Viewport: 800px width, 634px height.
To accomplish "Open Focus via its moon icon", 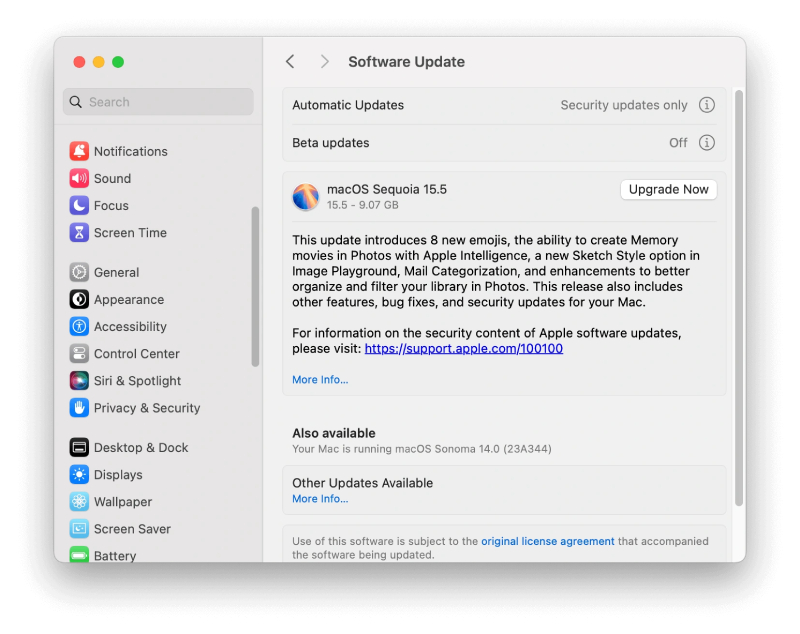I will pos(79,205).
